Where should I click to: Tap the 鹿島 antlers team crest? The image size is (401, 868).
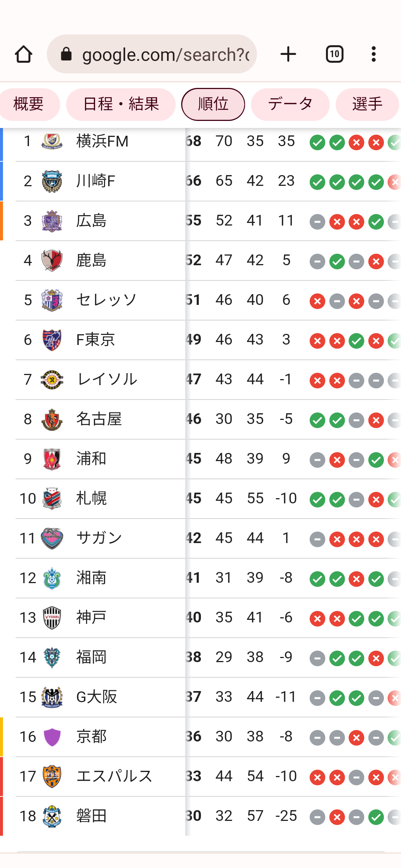[52, 260]
